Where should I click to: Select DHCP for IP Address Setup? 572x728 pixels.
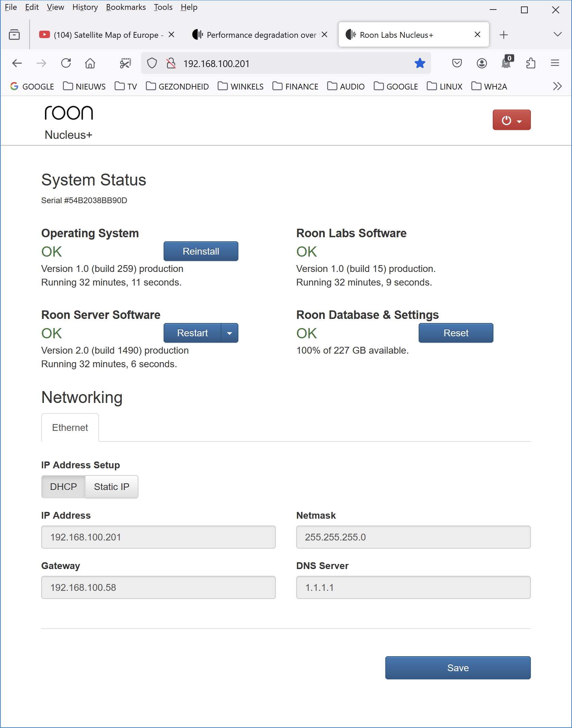[63, 487]
